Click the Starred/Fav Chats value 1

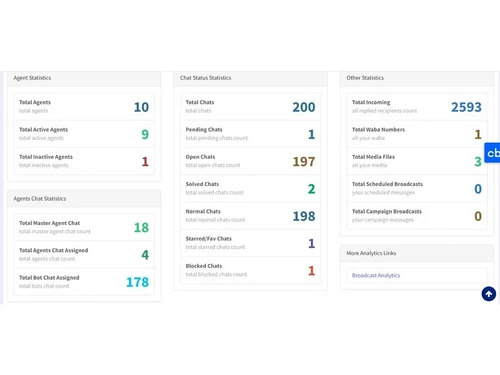point(311,244)
